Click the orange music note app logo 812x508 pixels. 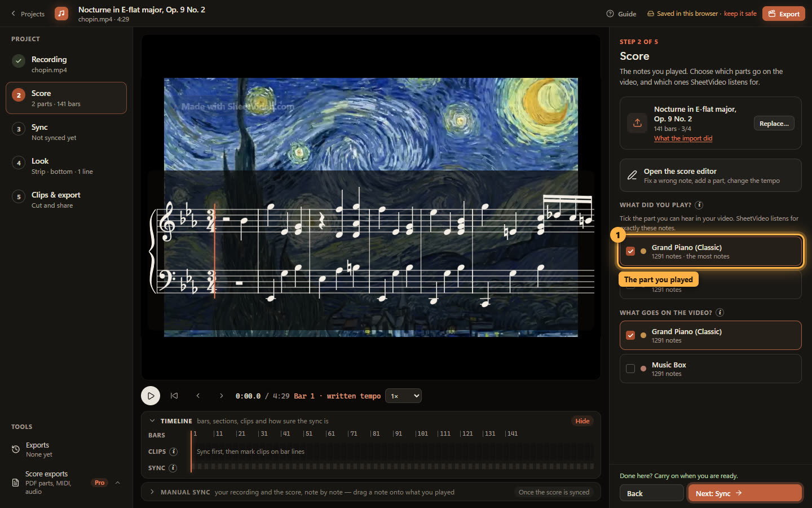tap(61, 14)
